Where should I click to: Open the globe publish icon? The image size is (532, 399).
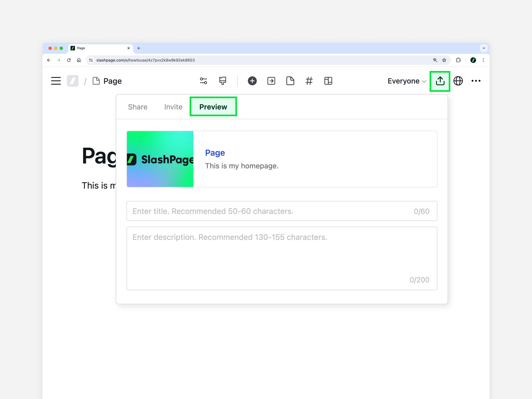click(458, 81)
